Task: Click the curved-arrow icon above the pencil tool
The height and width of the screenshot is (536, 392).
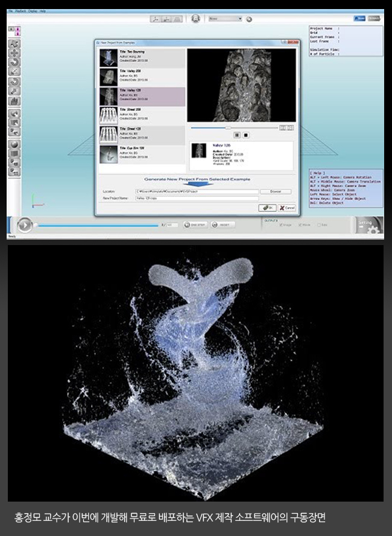Action: click(x=14, y=82)
